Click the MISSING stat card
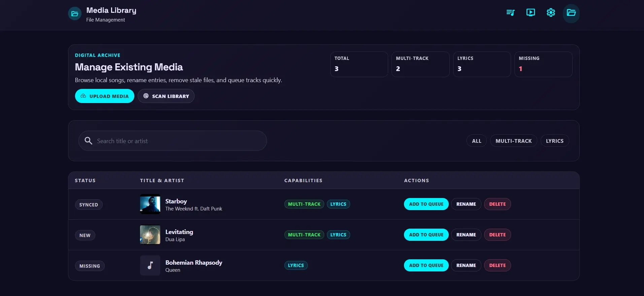Viewport: 644px width, 296px height. click(x=543, y=64)
